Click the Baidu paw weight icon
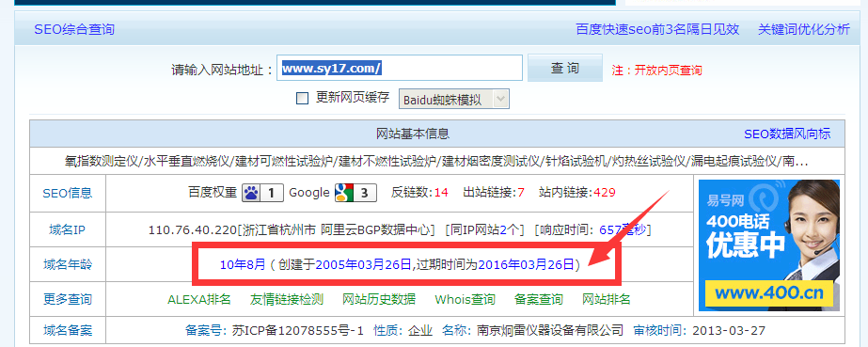 (x=251, y=193)
